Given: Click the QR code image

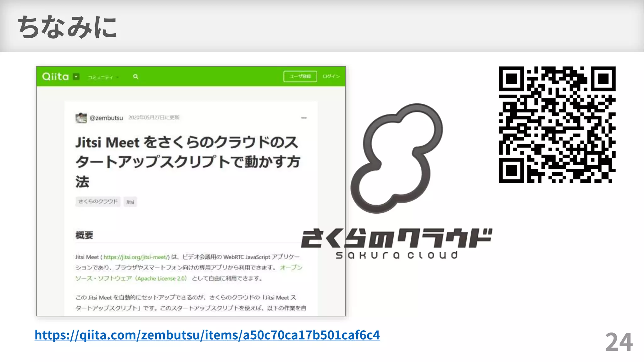Looking at the screenshot, I should click(x=557, y=124).
